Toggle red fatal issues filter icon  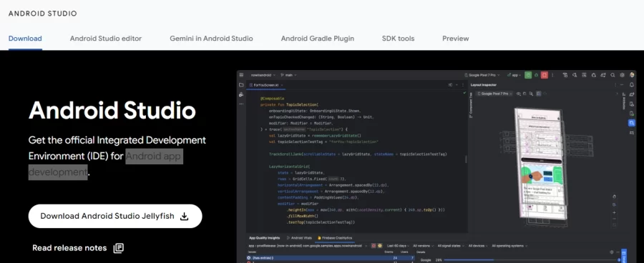point(374,246)
